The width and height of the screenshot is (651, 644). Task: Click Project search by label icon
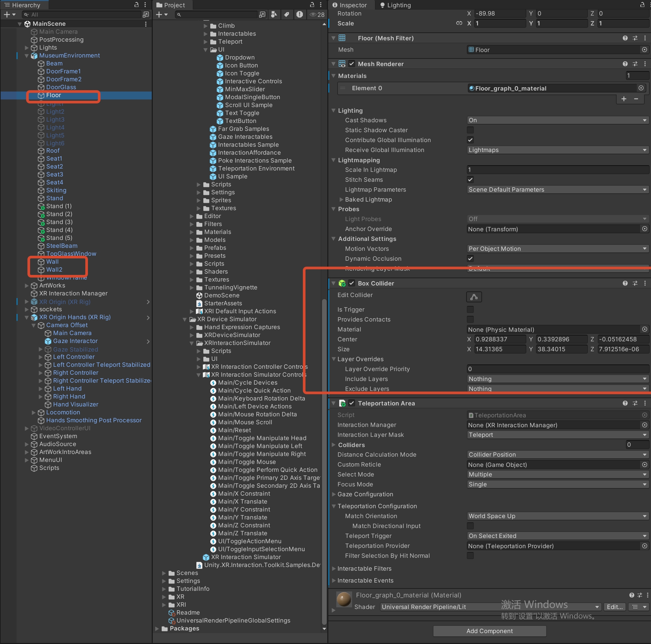[286, 15]
